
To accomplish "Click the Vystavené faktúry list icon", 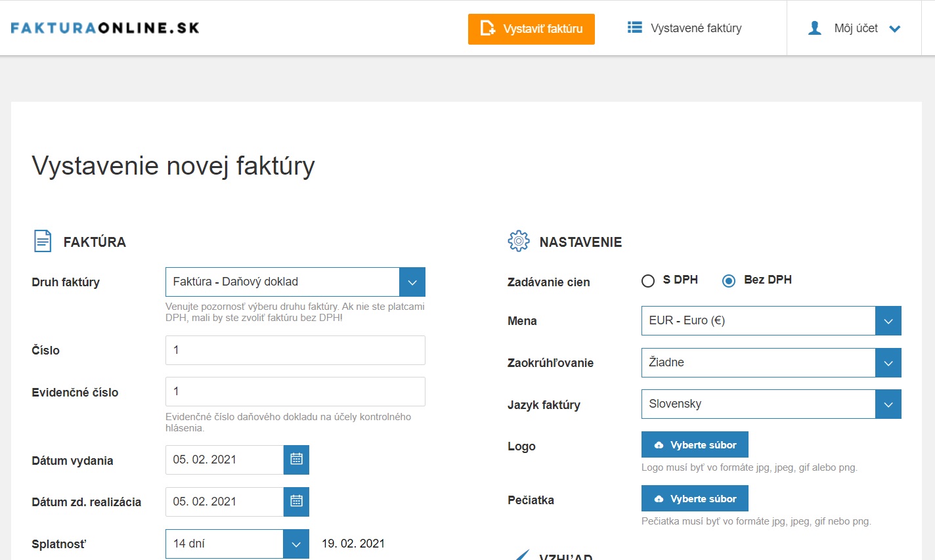I will [x=634, y=28].
